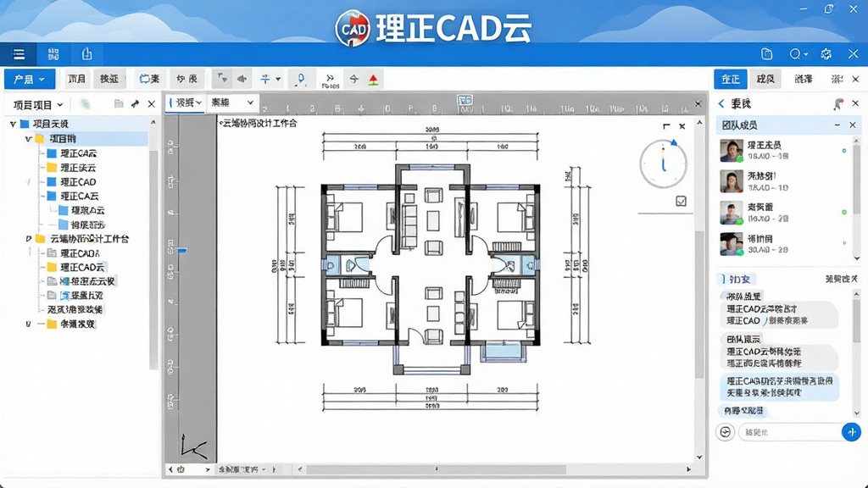The width and height of the screenshot is (868, 488).
Task: Click the red triangle tool icon
Action: 374,79
